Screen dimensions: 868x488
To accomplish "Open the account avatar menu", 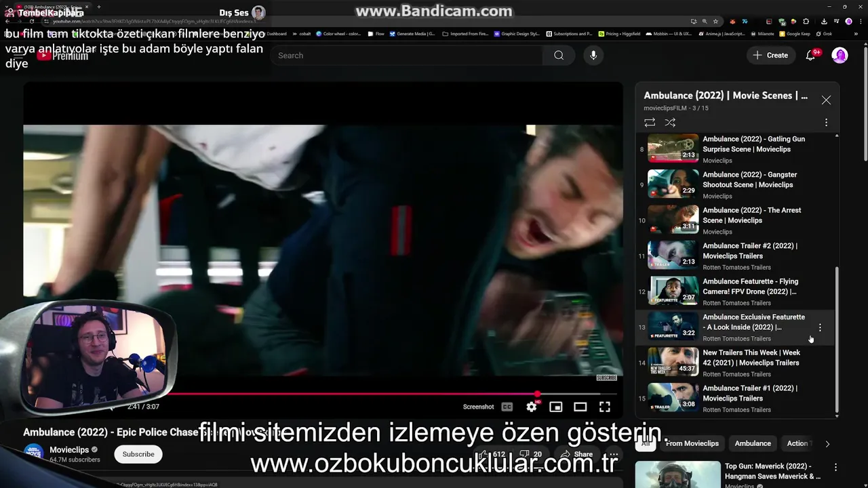I will pos(840,56).
